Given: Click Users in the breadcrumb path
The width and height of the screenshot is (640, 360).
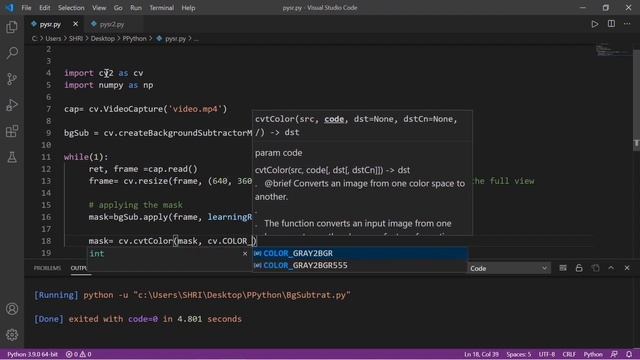Looking at the screenshot, I should [53, 39].
